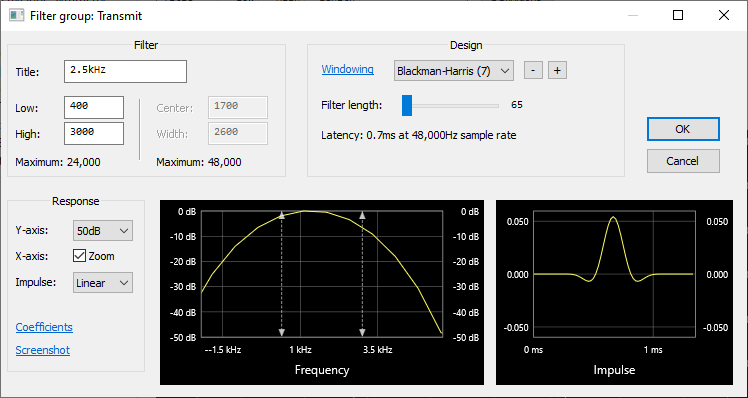Open the Blackman-Harris windowing dropdown

(x=454, y=71)
